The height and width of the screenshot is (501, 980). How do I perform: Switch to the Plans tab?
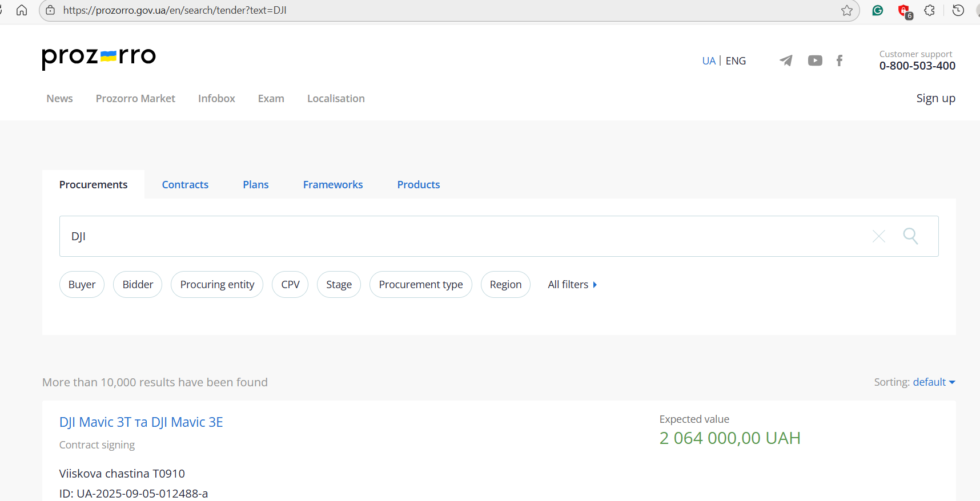pos(255,184)
